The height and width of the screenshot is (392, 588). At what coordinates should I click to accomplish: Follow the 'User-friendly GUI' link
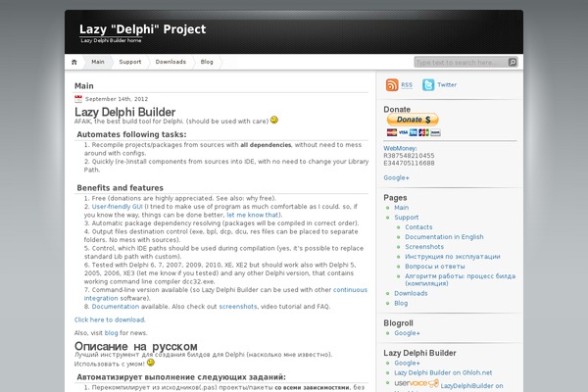click(x=117, y=207)
